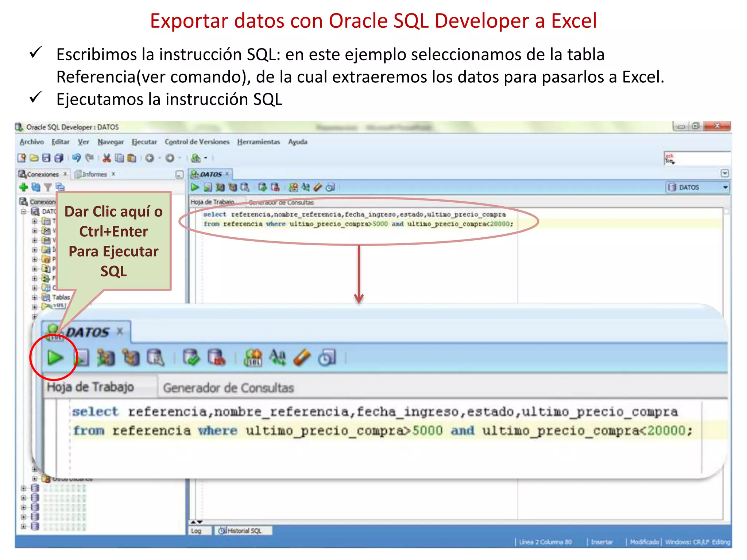Image resolution: width=747 pixels, height=560 pixels.
Task: Open the Back button dropdown arrow
Action: [x=159, y=158]
